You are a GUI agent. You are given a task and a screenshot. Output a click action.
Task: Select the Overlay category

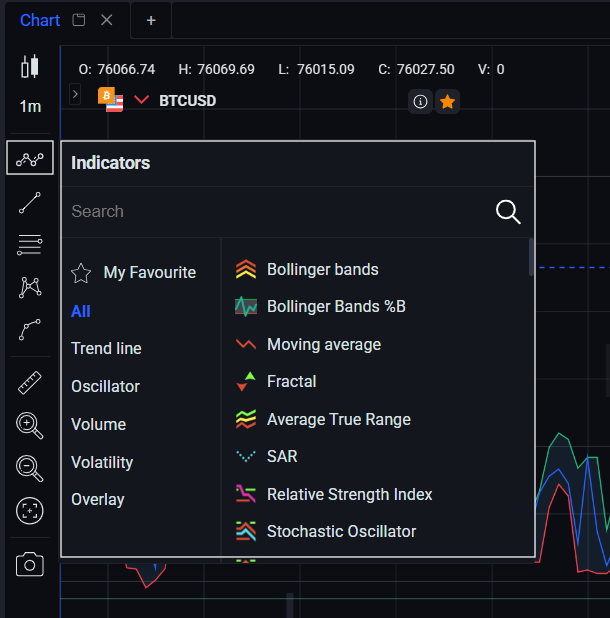(98, 500)
